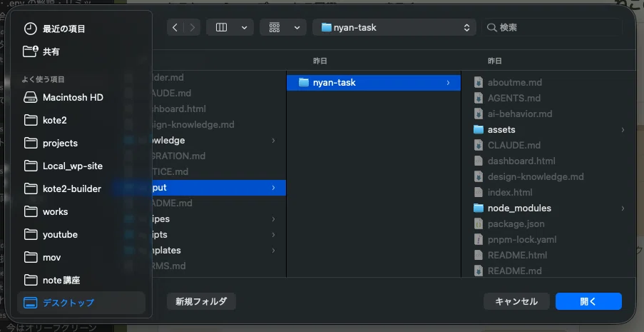
Task: Click AGENTS.md file
Action: 513,99
